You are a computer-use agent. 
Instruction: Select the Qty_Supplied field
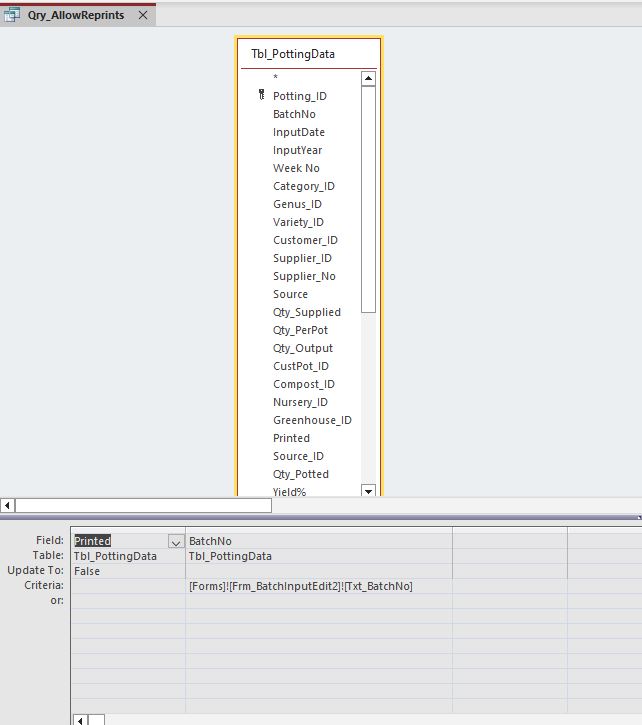click(x=307, y=313)
